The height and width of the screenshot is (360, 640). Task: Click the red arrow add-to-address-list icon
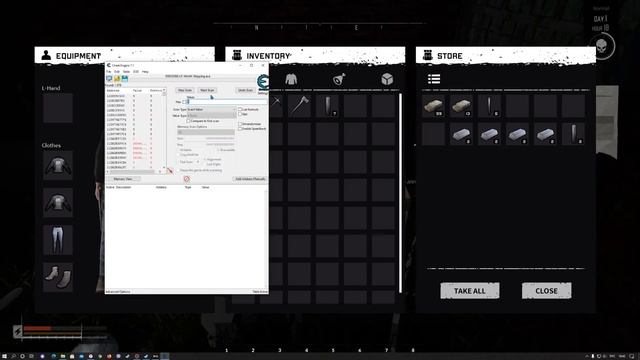170,171
